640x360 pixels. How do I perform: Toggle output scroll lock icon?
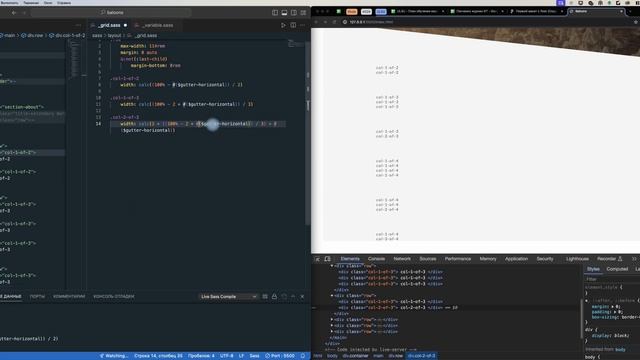(x=274, y=297)
